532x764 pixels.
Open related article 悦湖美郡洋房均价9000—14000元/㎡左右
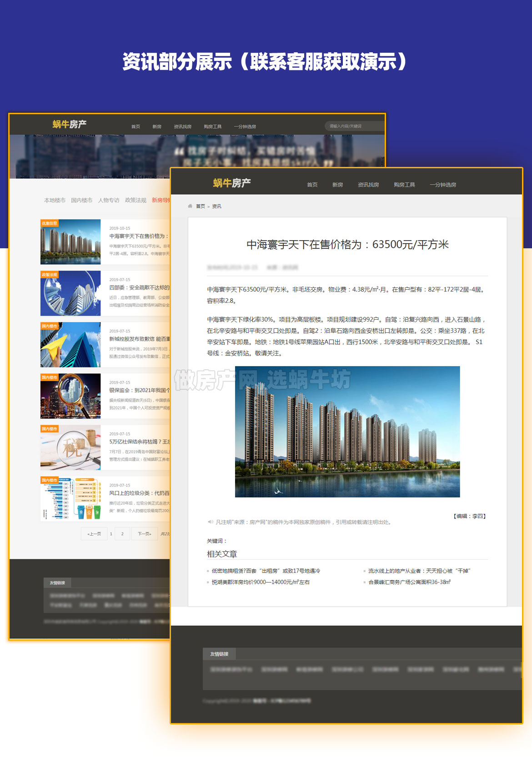pos(261,582)
